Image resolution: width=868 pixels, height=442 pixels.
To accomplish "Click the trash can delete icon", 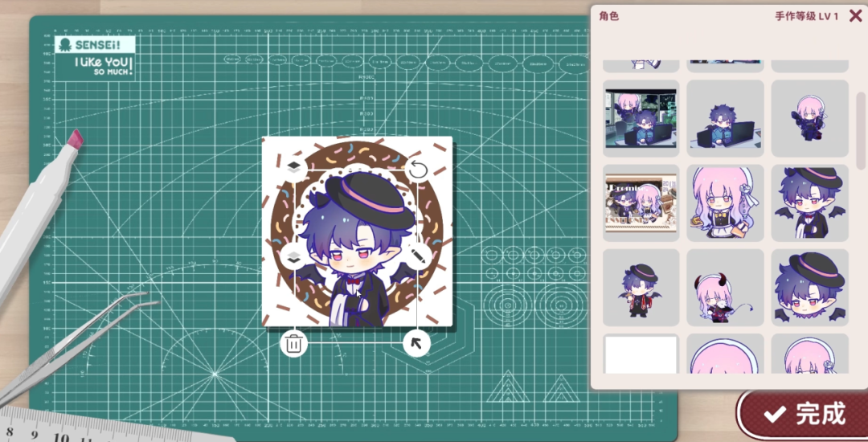I will tap(293, 343).
